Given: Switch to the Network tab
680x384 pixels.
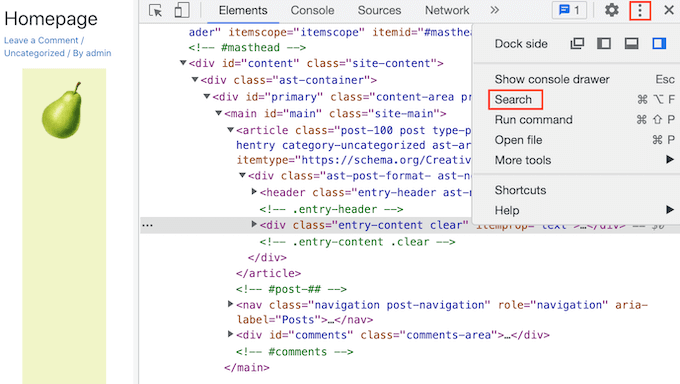Looking at the screenshot, I should (447, 10).
